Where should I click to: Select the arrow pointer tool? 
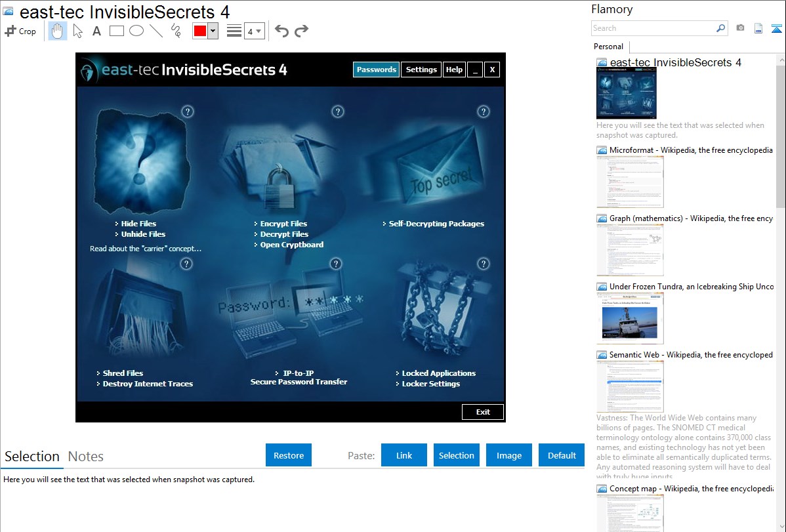click(77, 31)
